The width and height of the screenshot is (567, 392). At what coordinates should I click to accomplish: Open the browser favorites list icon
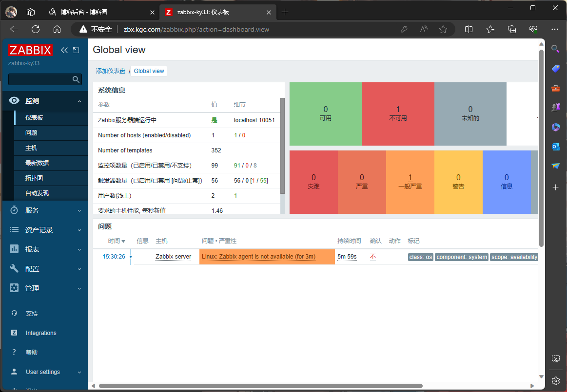pyautogui.click(x=490, y=29)
